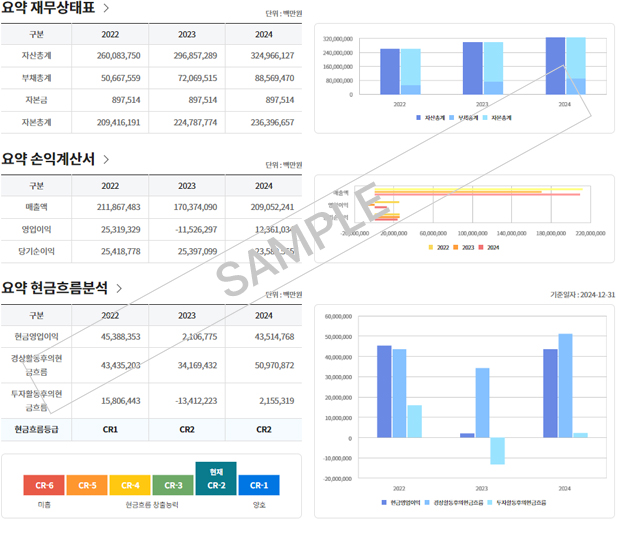Select the red CR-6 grade box
The height and width of the screenshot is (537, 617).
point(44,485)
